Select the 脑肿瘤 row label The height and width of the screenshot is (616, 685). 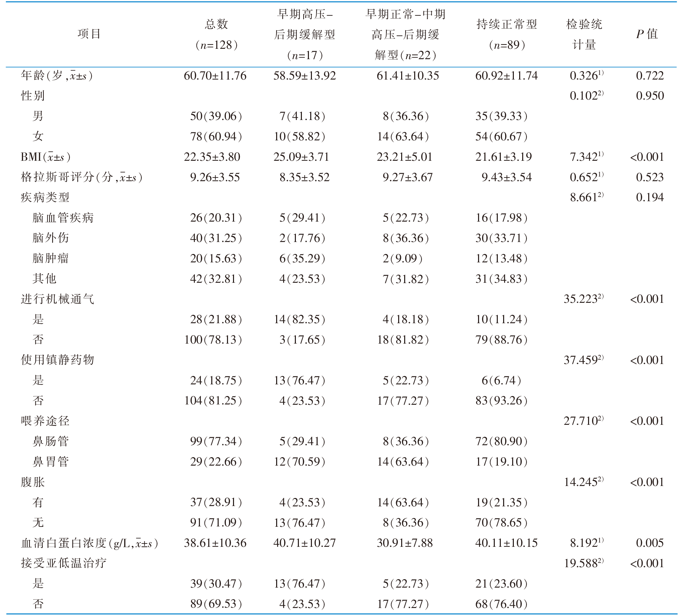point(50,259)
